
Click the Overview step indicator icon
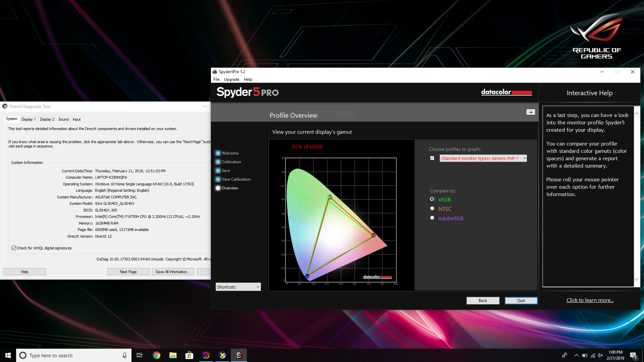[x=218, y=188]
